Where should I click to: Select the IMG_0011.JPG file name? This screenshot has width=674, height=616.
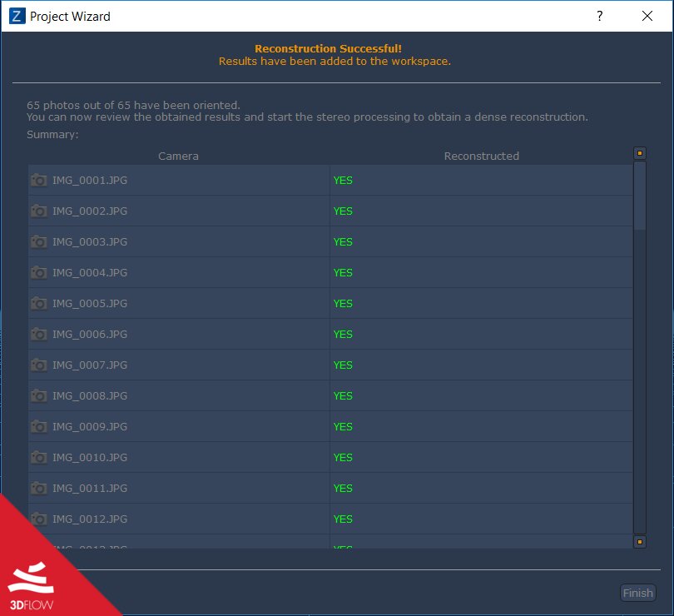(x=90, y=489)
